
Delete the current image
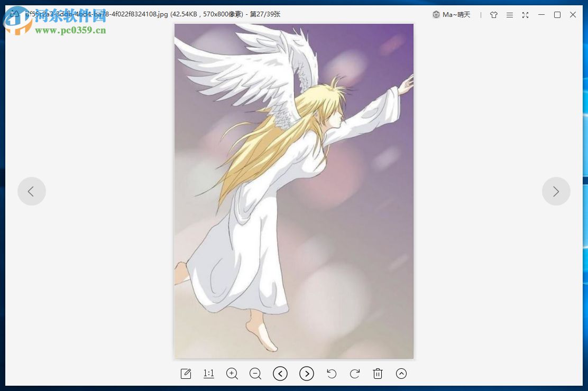[378, 374]
